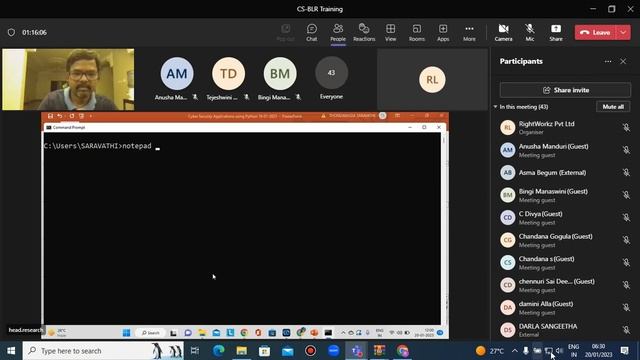Select participant DARLA SANGEETHA
Viewport: 640px width, 360px height.
pyautogui.click(x=565, y=330)
